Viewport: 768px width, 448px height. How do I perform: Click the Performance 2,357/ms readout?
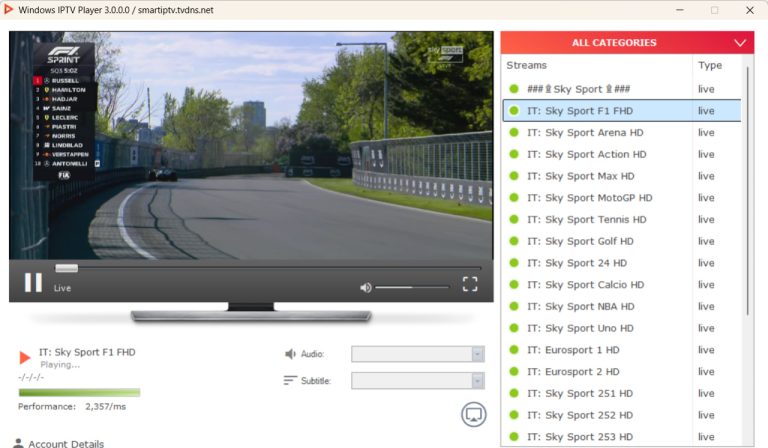coord(72,406)
